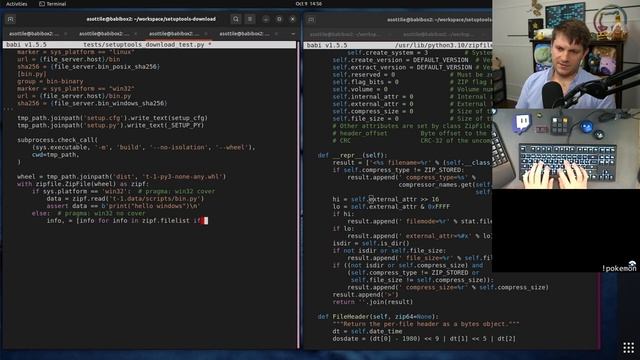640x360 pixels.
Task: Select third active tab in left terminal
Action: [x=175, y=34]
